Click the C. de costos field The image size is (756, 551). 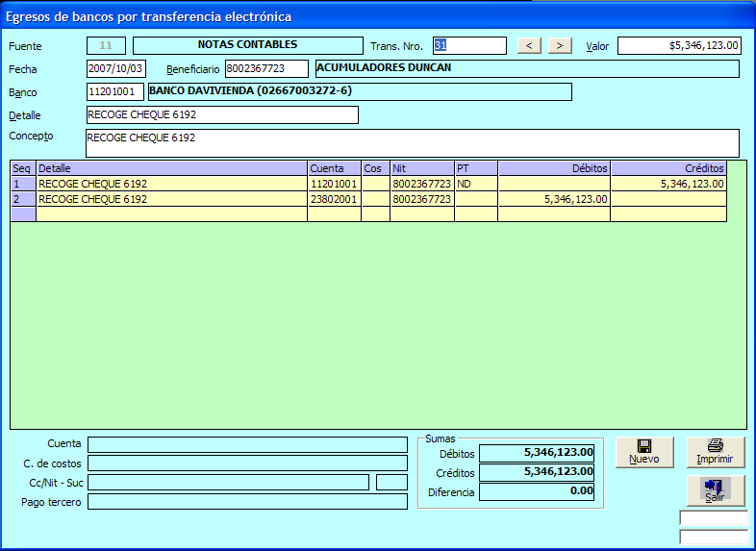point(247,463)
